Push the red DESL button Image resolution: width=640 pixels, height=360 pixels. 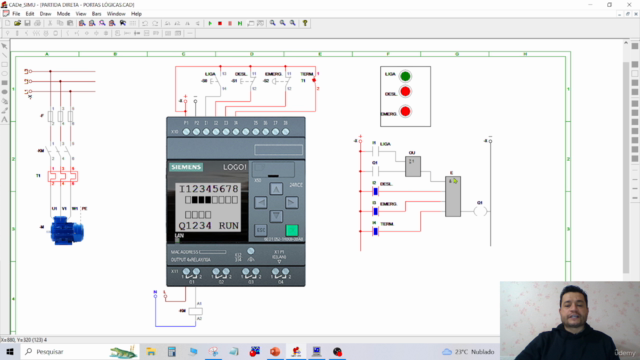coord(405,92)
